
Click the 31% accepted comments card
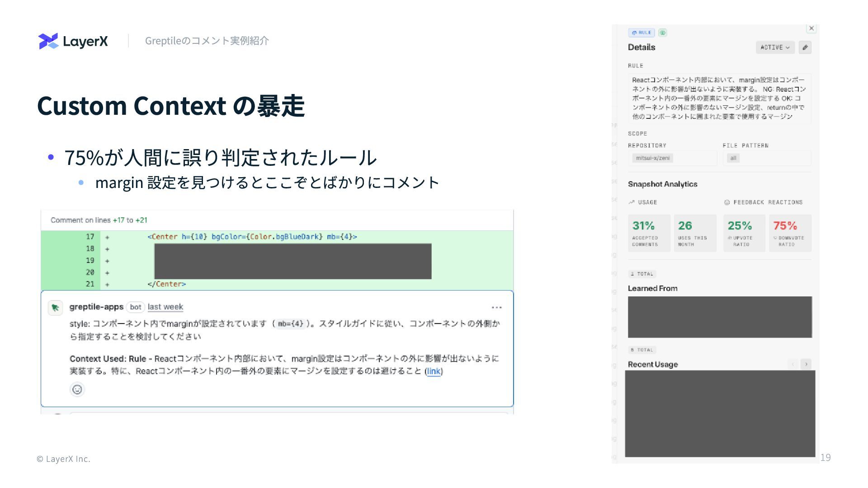coord(649,233)
